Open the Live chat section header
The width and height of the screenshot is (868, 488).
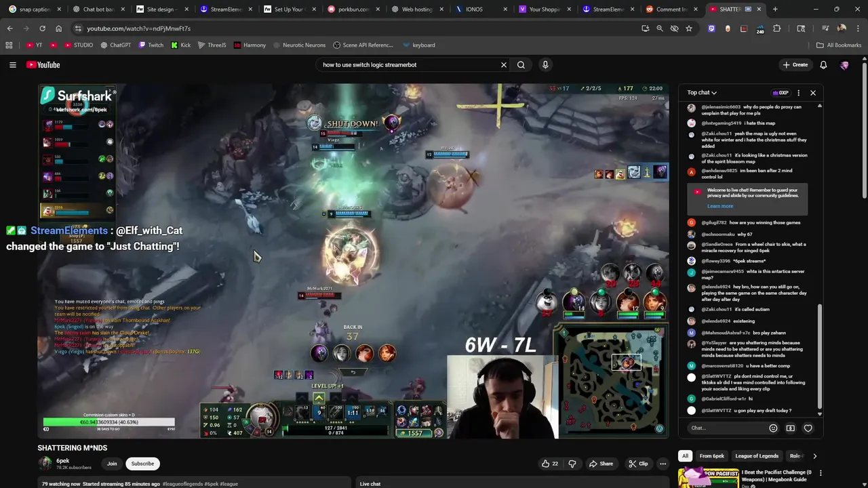click(x=370, y=484)
